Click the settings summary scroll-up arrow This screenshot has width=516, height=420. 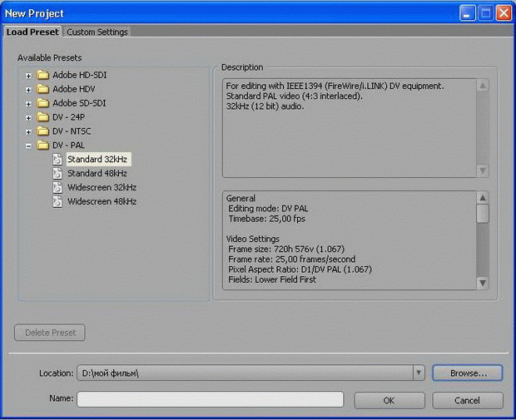tap(483, 198)
